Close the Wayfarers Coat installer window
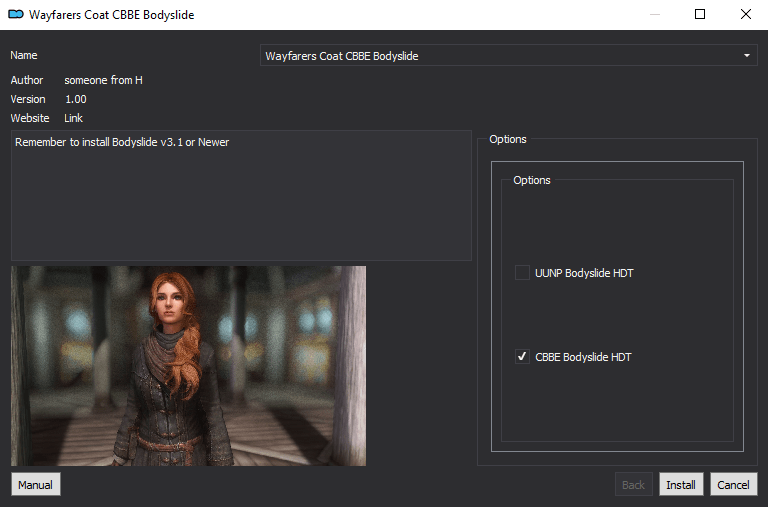768x507 pixels. pos(745,14)
